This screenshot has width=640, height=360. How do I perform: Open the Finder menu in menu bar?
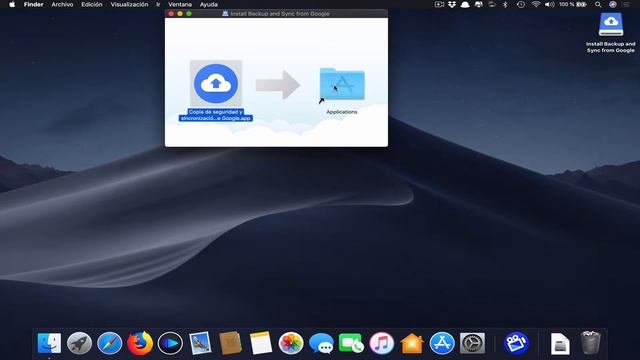[x=33, y=4]
